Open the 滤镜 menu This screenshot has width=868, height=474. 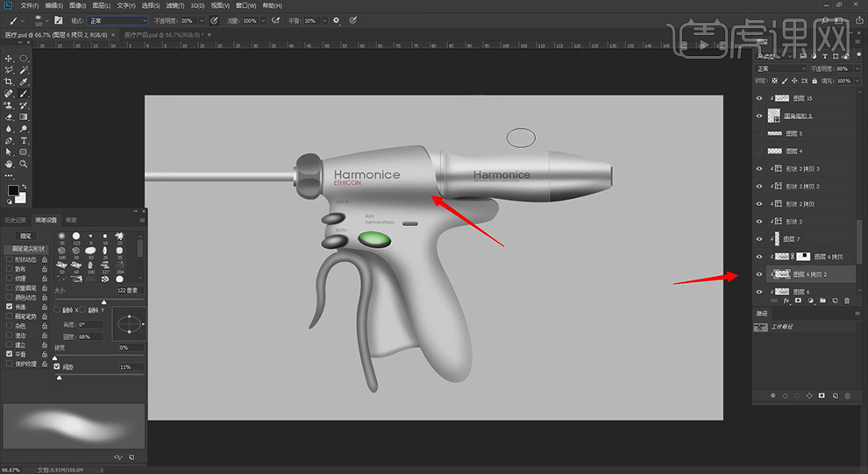point(175,5)
